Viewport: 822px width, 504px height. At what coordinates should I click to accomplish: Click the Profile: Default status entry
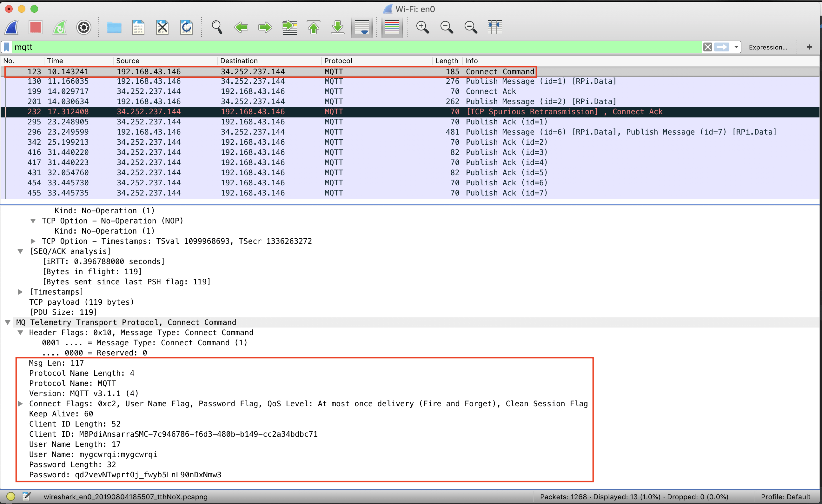(786, 497)
